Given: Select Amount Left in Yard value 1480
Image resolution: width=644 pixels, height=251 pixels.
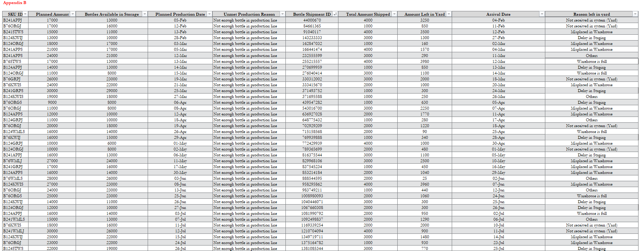Looking at the screenshot, I should pyautogui.click(x=424, y=237).
